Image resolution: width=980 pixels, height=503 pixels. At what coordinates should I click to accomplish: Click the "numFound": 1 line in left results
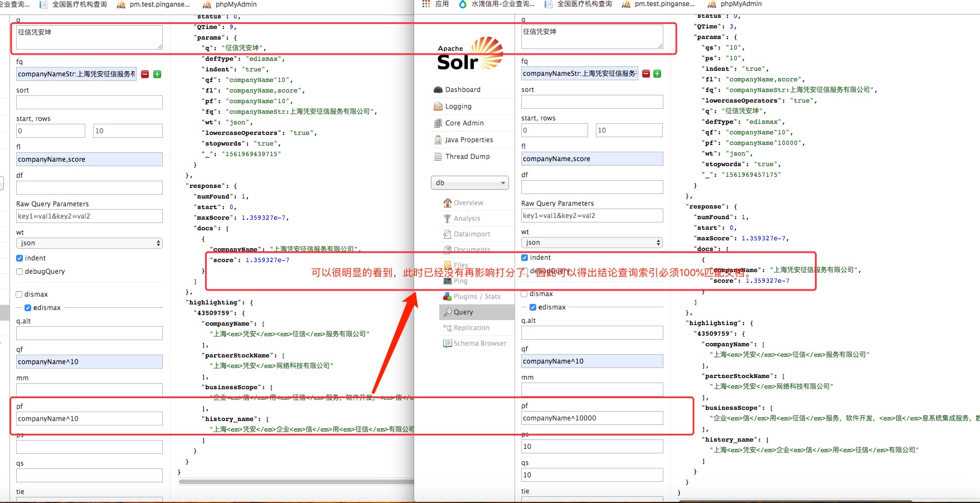pos(222,196)
